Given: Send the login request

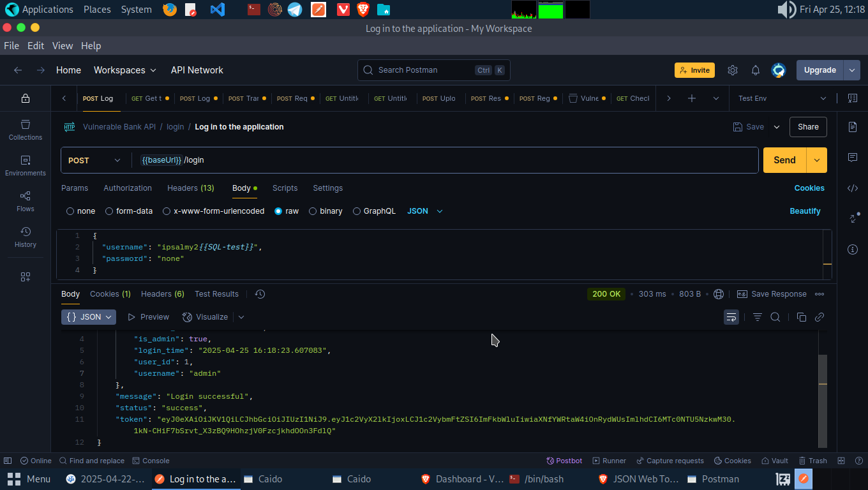Looking at the screenshot, I should click(x=785, y=160).
